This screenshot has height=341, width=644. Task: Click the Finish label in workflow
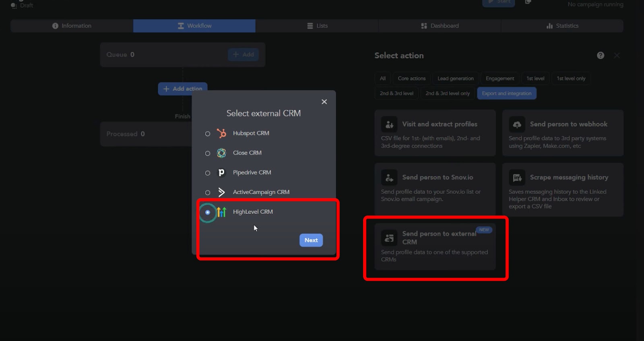(182, 116)
